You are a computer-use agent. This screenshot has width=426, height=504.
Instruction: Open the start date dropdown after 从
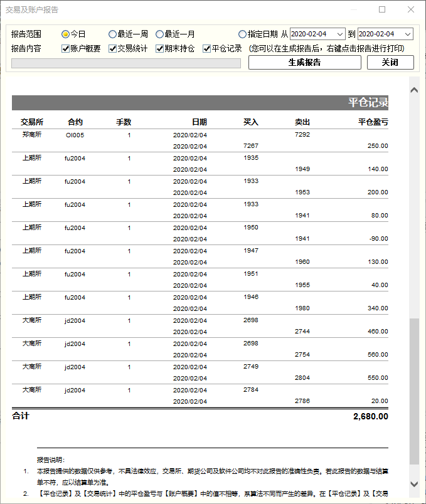point(340,34)
